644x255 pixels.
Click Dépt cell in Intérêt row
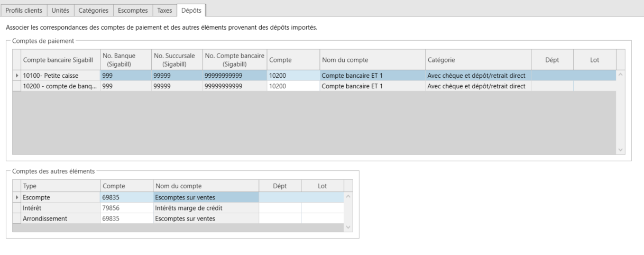point(280,208)
